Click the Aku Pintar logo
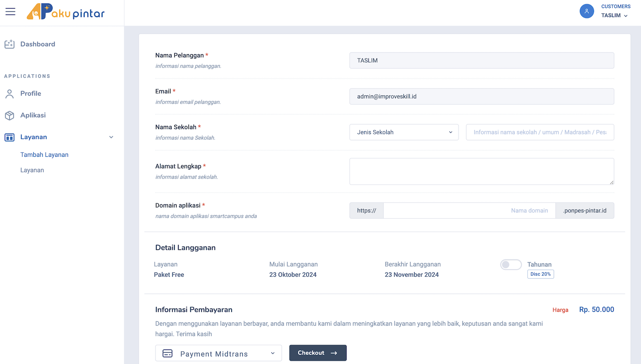Screen dimensions: 641x364 click(x=65, y=12)
